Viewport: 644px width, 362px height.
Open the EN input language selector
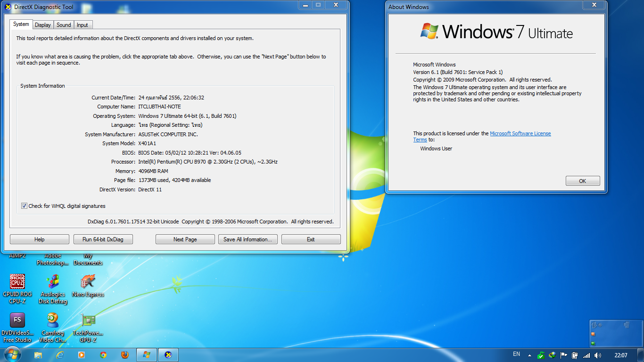point(516,354)
